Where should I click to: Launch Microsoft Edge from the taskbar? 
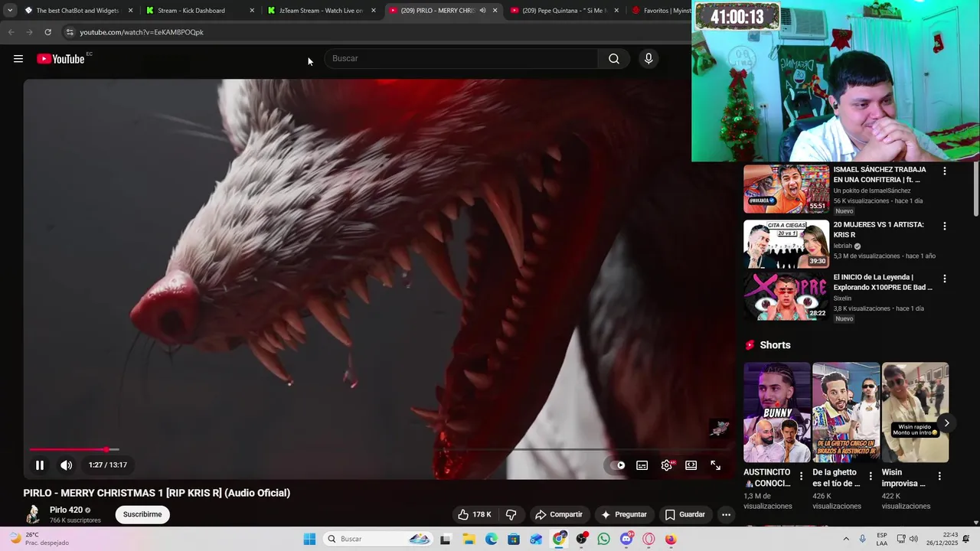click(491, 539)
